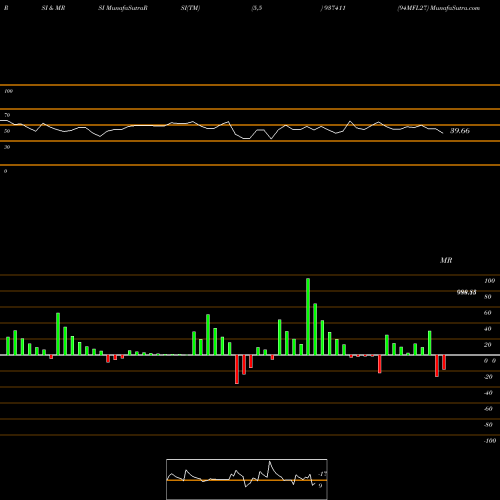The width and height of the screenshot is (500, 500).
Task: Select the 40 label on the MR right axis
Action: tap(488, 329)
